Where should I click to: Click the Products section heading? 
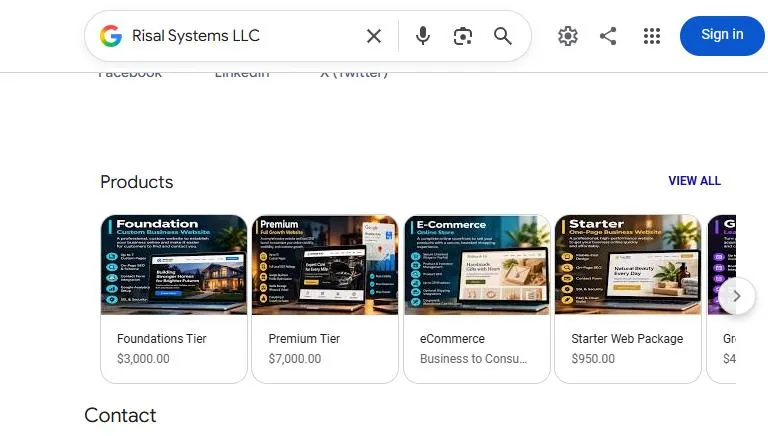coord(137,182)
